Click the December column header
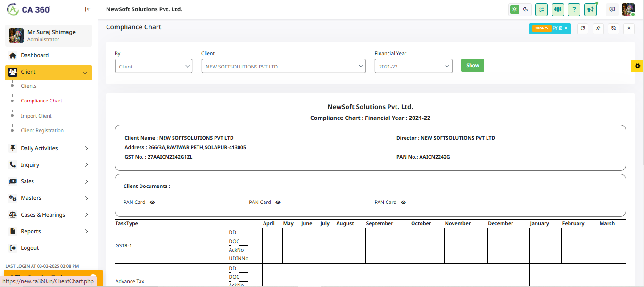Image resolution: width=644 pixels, height=287 pixels. [501, 223]
